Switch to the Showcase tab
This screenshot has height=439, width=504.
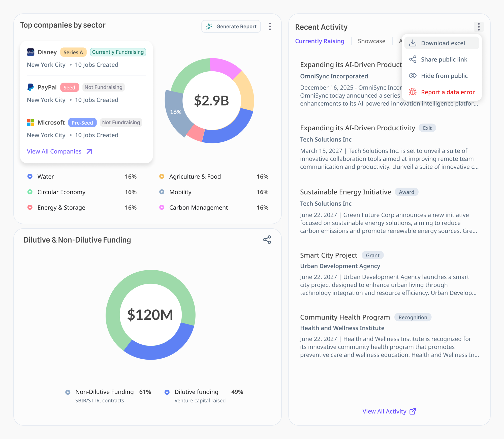[x=371, y=41]
